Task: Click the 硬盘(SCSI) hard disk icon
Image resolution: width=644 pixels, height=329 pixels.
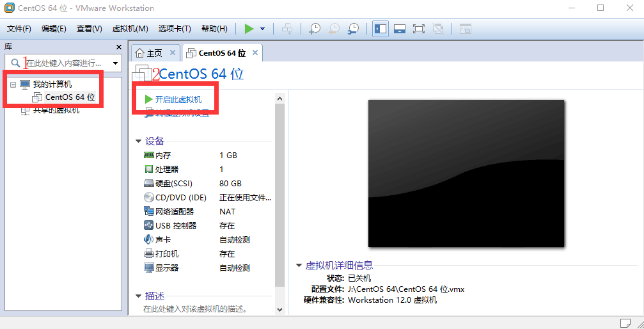Action: point(148,183)
